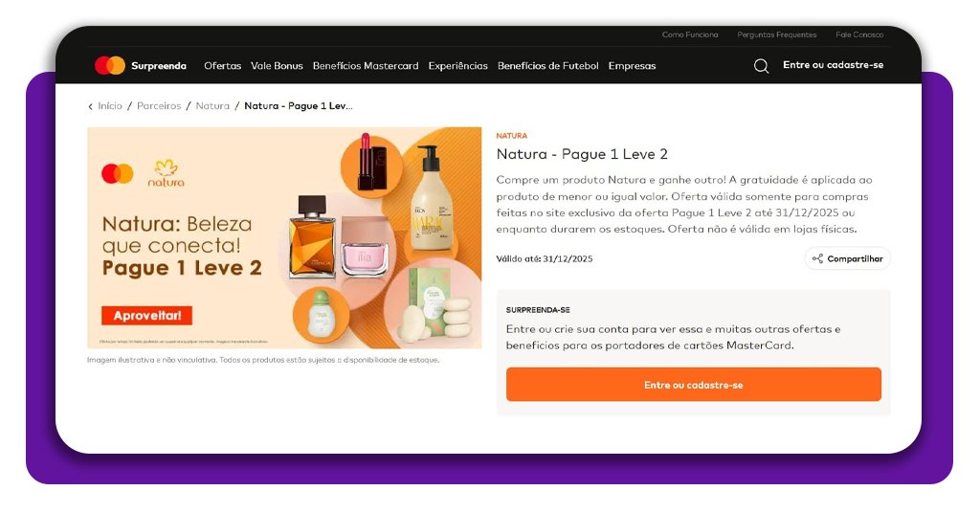Go to Início breadcrumb

point(110,106)
